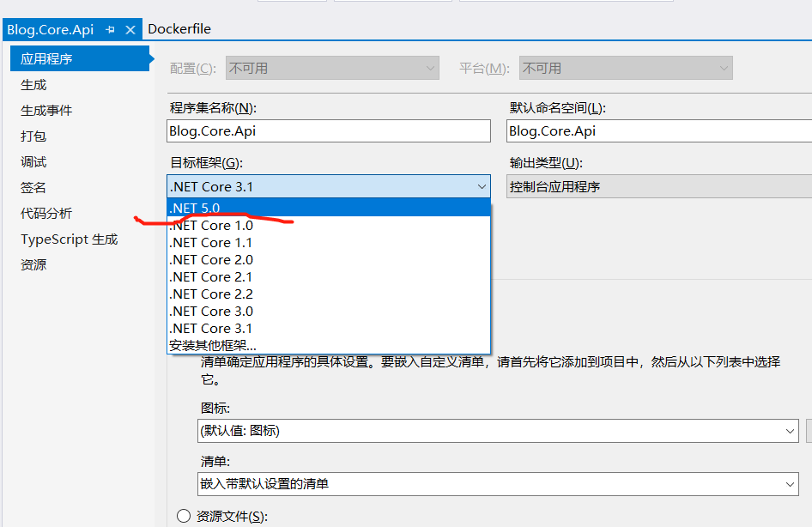Open the 签名 settings page
The image size is (812, 527).
[33, 187]
